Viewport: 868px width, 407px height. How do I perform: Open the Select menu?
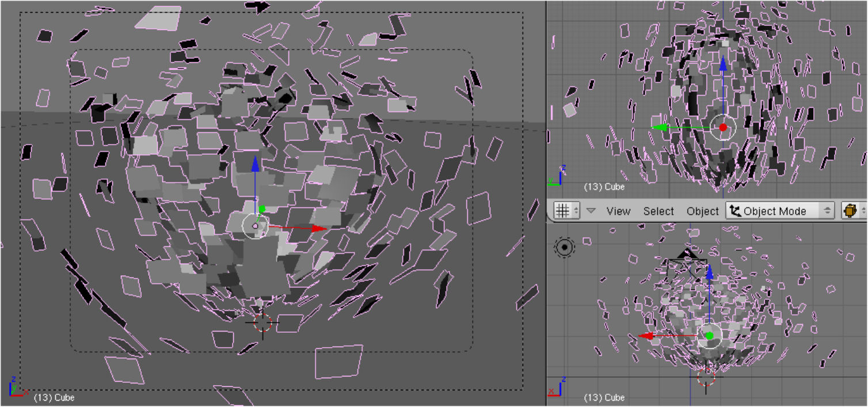pyautogui.click(x=658, y=211)
